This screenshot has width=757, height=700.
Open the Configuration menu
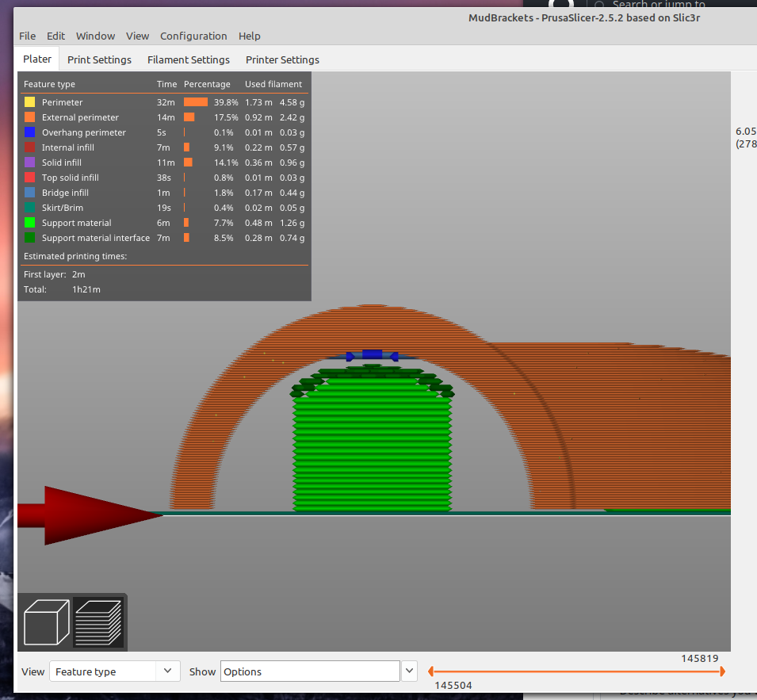(x=193, y=36)
